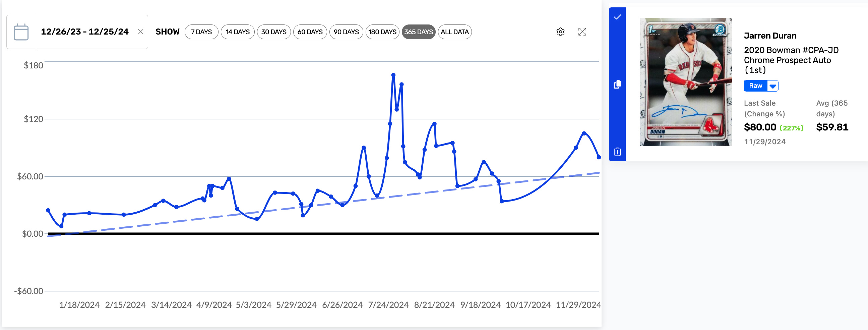868x330 pixels.
Task: Click the $59.81 average value
Action: [832, 127]
